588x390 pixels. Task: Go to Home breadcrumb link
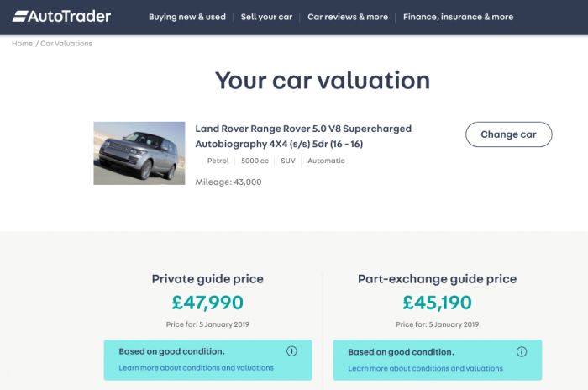[22, 44]
